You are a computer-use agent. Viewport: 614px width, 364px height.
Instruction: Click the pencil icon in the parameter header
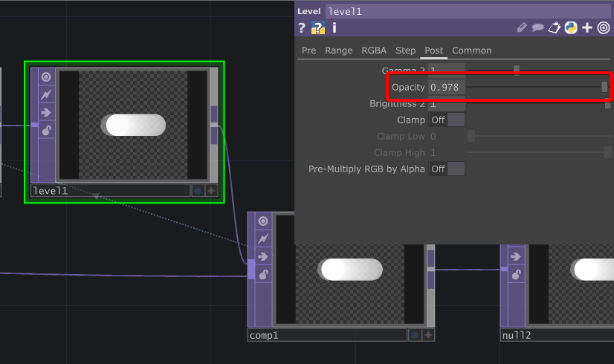tap(522, 27)
